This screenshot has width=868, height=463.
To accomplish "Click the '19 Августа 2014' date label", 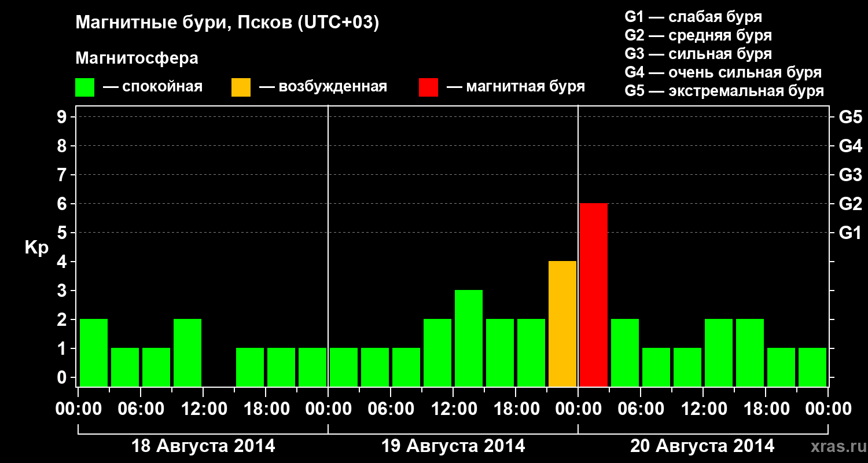I will pos(453,446).
